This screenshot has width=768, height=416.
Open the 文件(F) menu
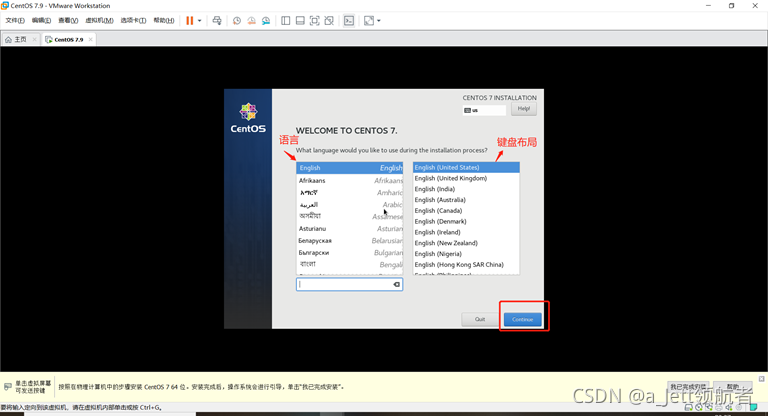click(x=15, y=21)
